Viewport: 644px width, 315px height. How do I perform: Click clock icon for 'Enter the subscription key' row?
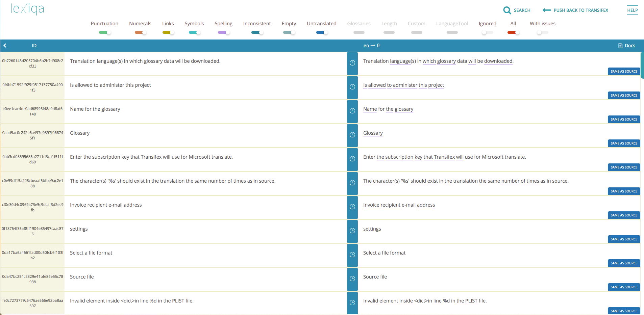click(x=352, y=159)
